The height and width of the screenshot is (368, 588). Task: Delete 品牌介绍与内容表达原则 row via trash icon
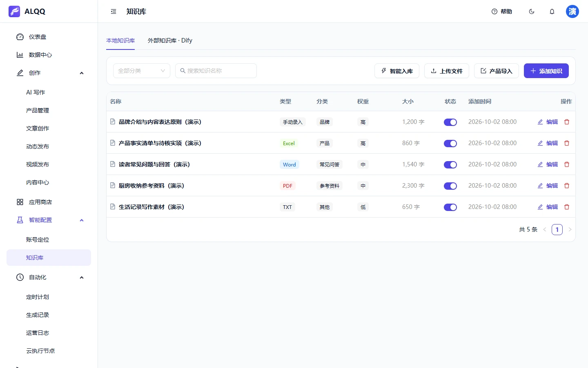point(567,122)
